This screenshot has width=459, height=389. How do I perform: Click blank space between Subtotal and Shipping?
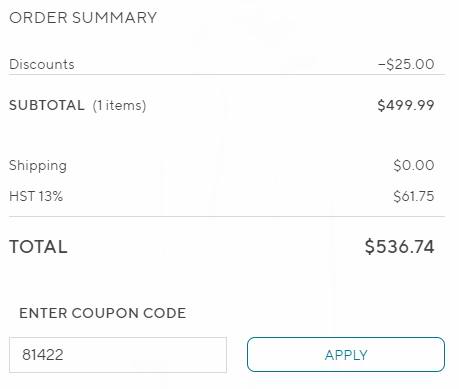point(227,137)
